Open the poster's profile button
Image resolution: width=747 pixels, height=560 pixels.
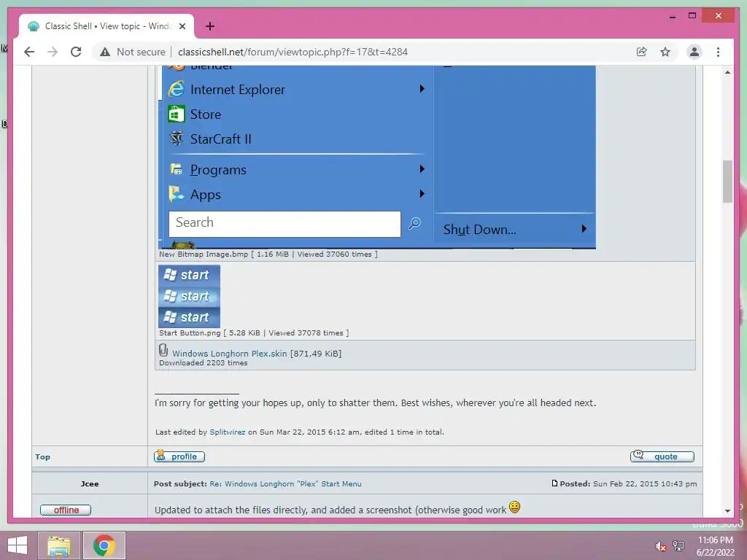click(179, 456)
